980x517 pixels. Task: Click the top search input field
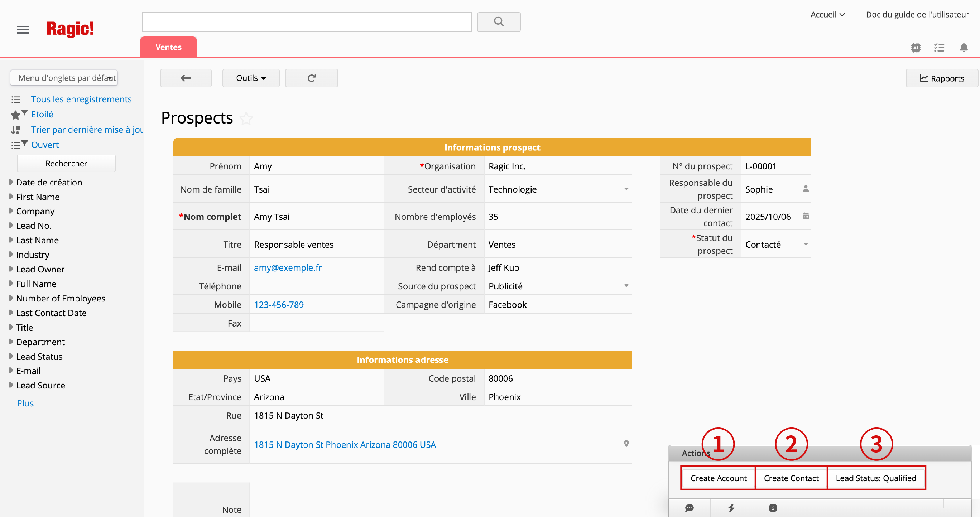307,22
